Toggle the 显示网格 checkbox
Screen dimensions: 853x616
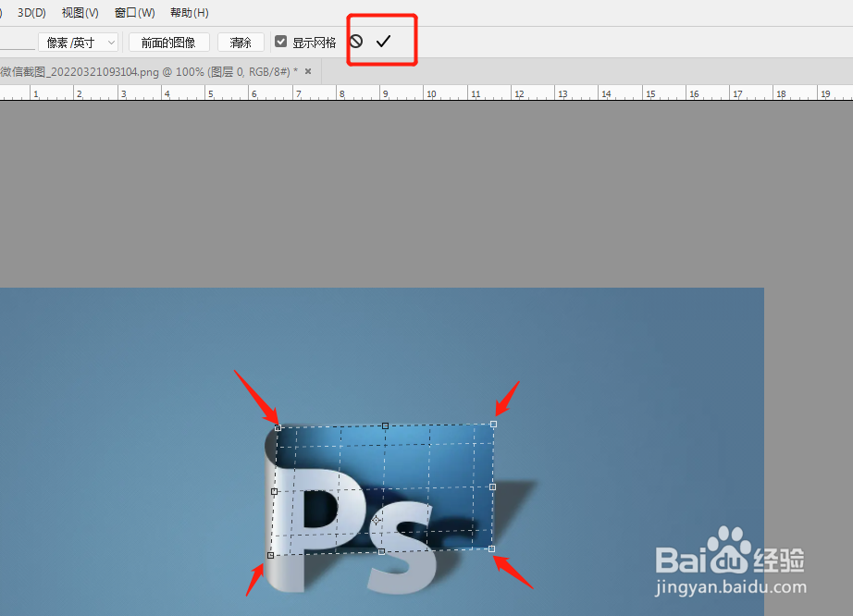[x=280, y=42]
